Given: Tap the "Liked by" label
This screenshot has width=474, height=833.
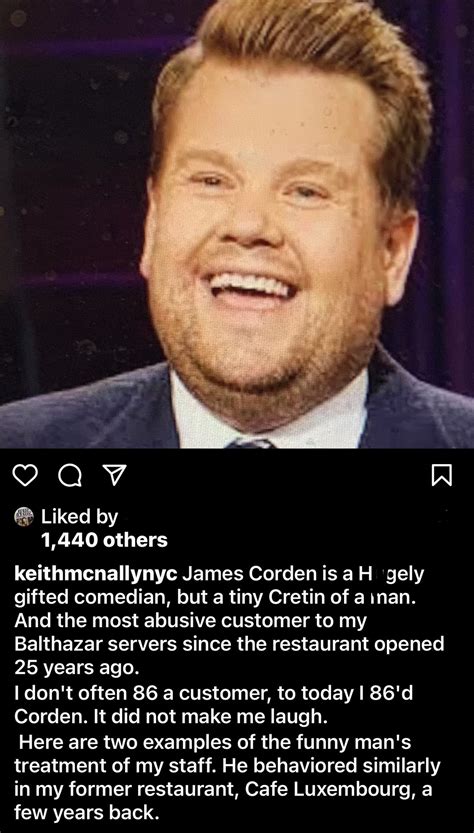Looking at the screenshot, I should pyautogui.click(x=79, y=516).
